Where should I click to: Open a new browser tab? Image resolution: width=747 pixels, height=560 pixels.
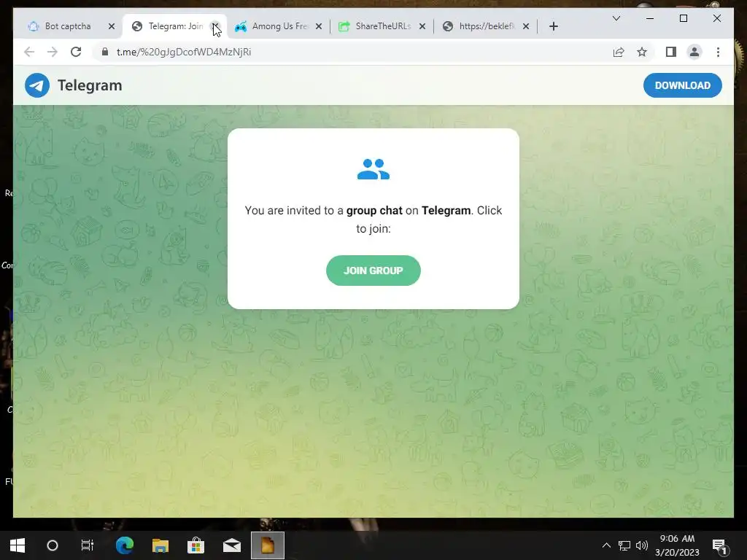coord(553,26)
